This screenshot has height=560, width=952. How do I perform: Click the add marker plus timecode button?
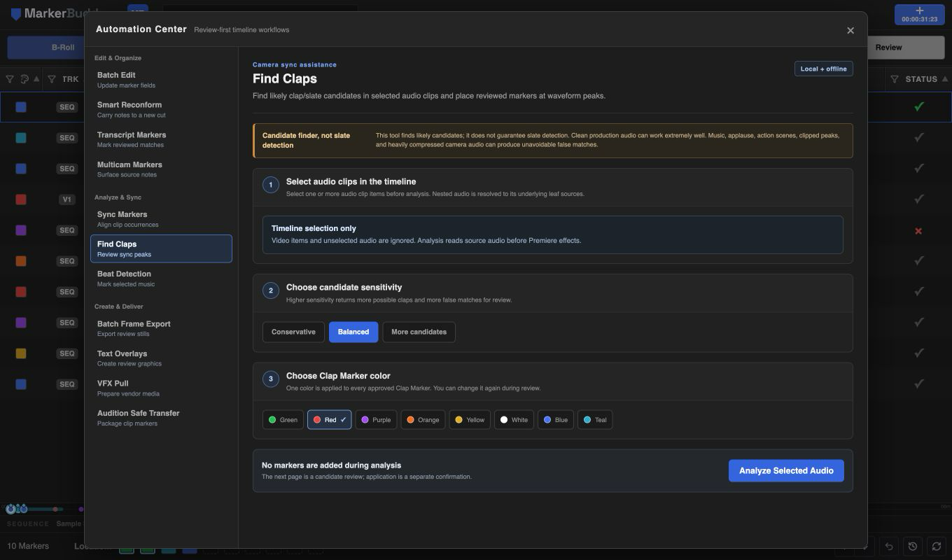pyautogui.click(x=920, y=15)
